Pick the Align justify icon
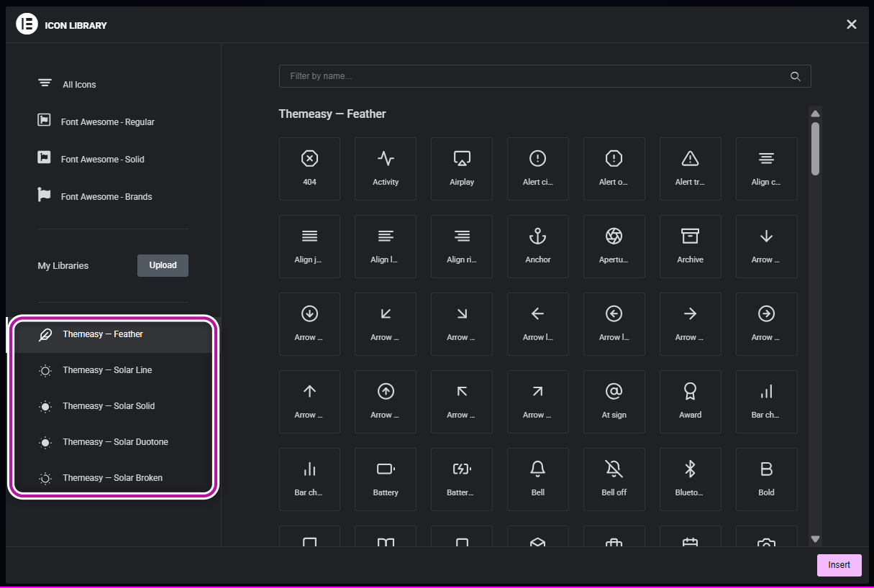This screenshot has height=588, width=874. 309,247
